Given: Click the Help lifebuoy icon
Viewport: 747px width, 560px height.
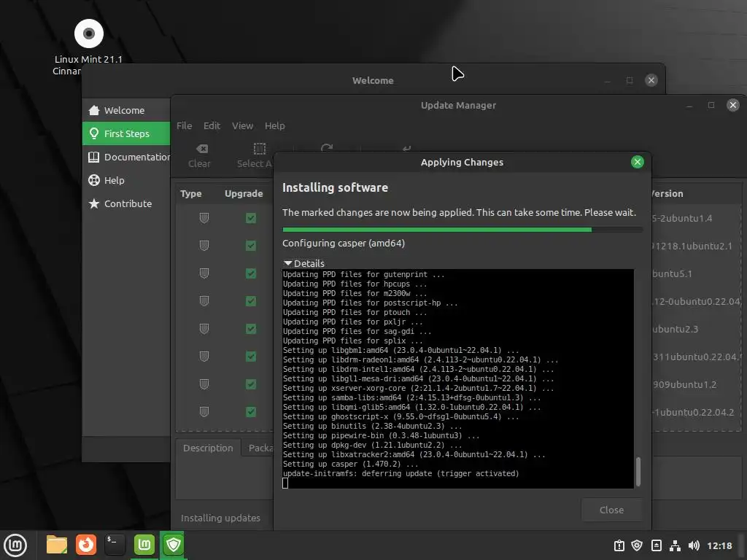Looking at the screenshot, I should click(x=94, y=180).
